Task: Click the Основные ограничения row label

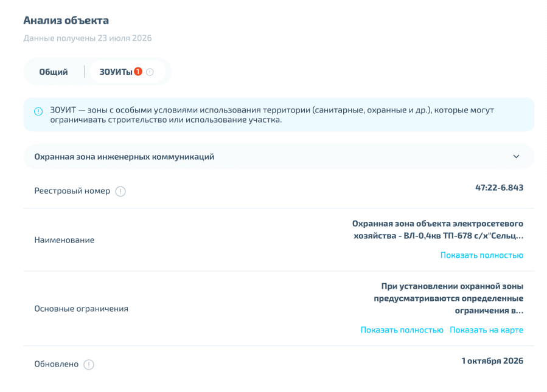Action: tap(82, 309)
